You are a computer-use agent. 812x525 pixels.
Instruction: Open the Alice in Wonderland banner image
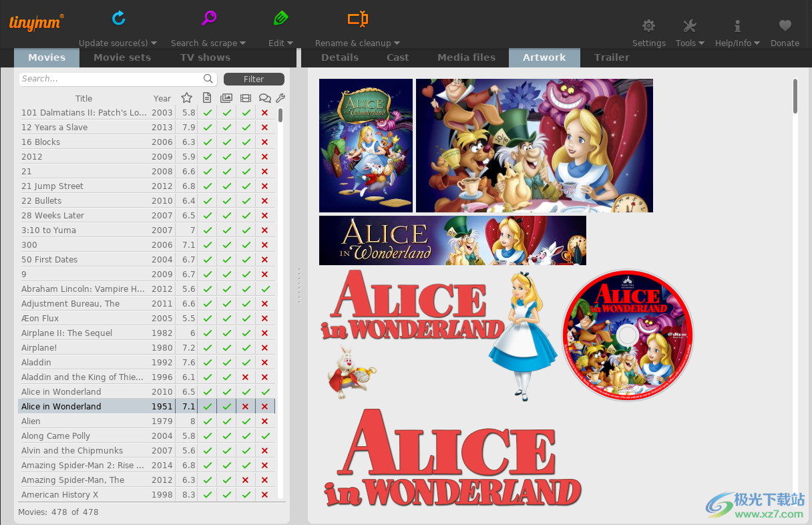coord(453,240)
